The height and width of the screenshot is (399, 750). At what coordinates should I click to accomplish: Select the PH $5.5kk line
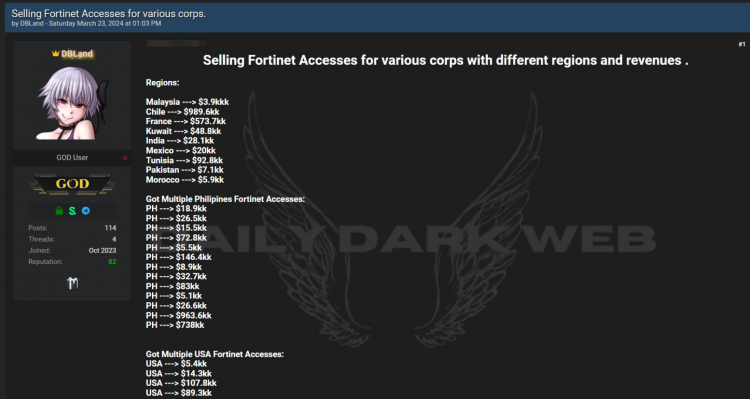click(x=174, y=247)
